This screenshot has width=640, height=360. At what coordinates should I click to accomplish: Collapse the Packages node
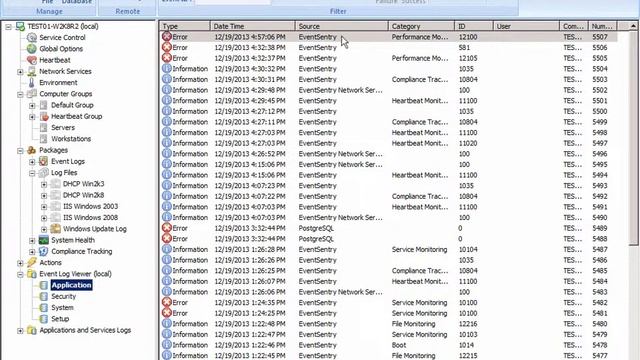(x=20, y=151)
